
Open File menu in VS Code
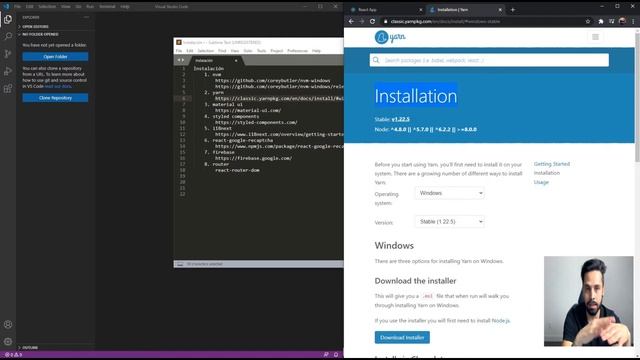(17, 7)
